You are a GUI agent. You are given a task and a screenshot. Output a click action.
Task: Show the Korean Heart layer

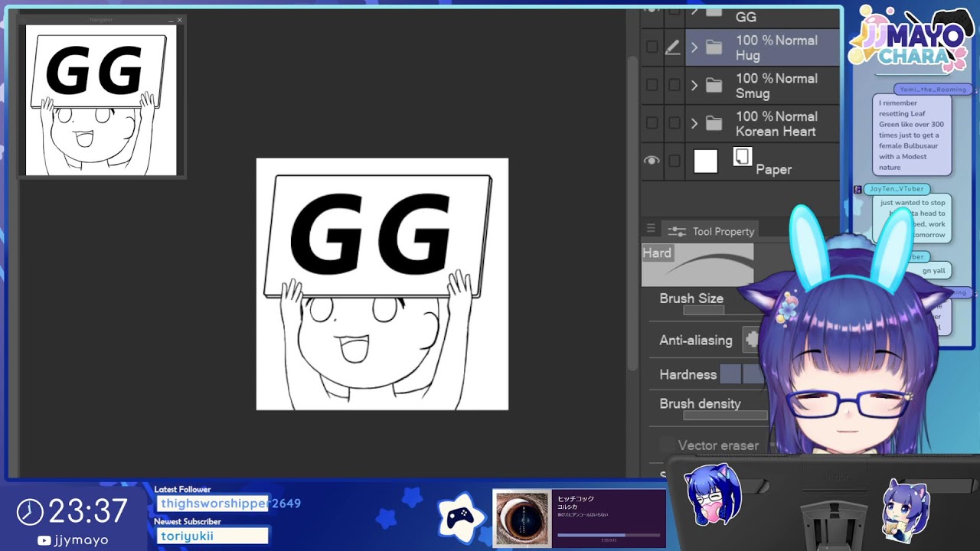point(652,123)
